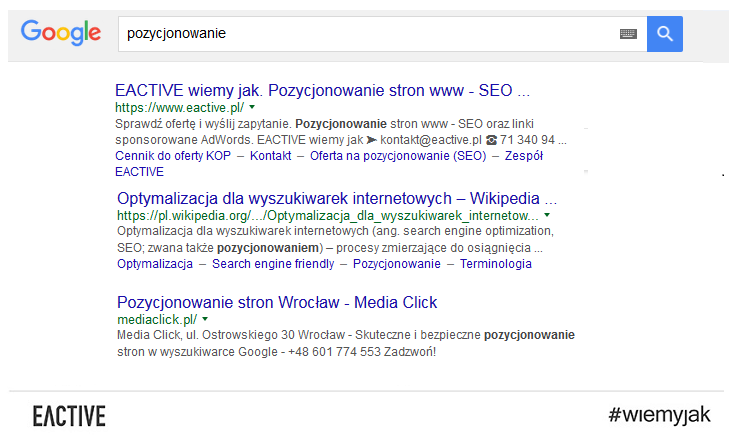Focus the search field containing pozycjonowanie
This screenshot has height=443, width=741.
click(x=382, y=34)
